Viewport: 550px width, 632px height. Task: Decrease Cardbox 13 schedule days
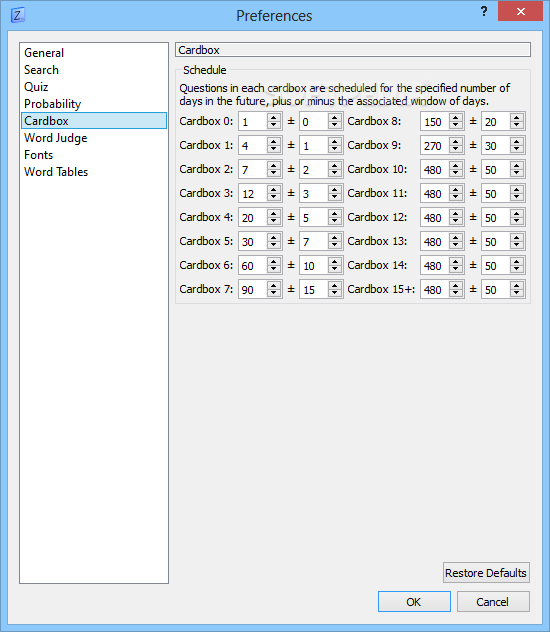456,245
